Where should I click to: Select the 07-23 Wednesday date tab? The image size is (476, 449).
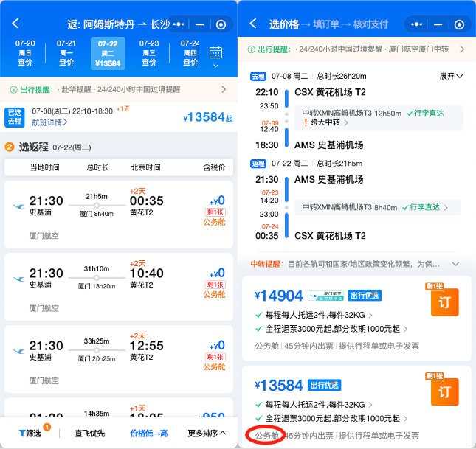coord(149,53)
